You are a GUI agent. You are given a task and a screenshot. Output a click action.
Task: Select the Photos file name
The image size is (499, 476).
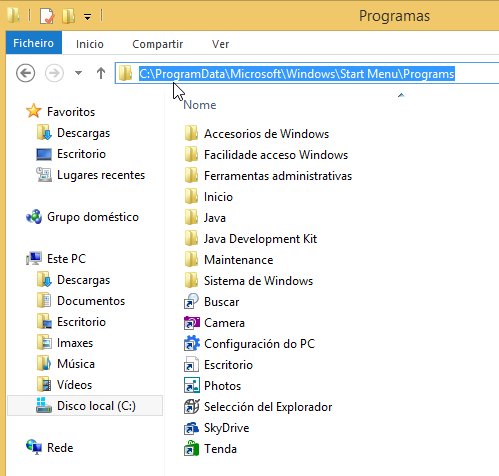[x=222, y=386]
